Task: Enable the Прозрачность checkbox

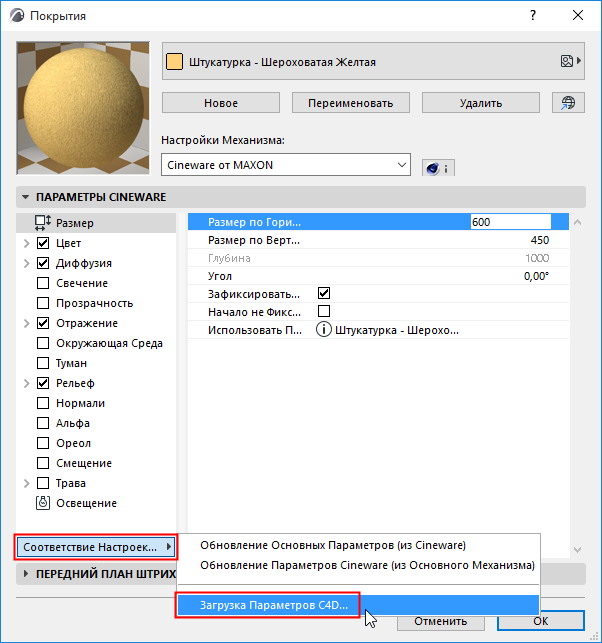Action: 43,303
